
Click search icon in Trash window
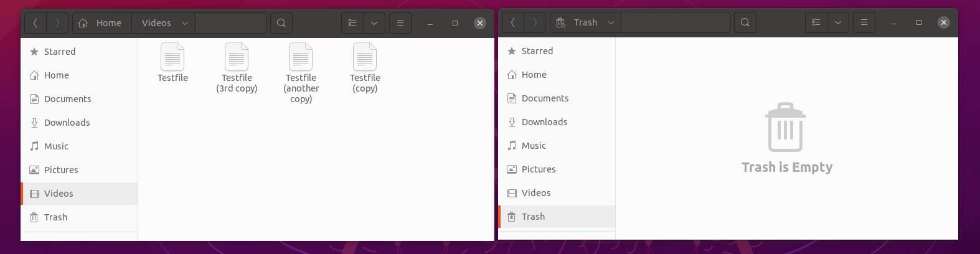745,22
